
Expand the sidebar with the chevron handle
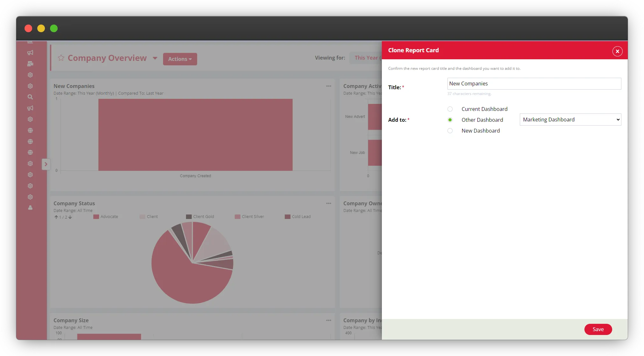coord(46,164)
